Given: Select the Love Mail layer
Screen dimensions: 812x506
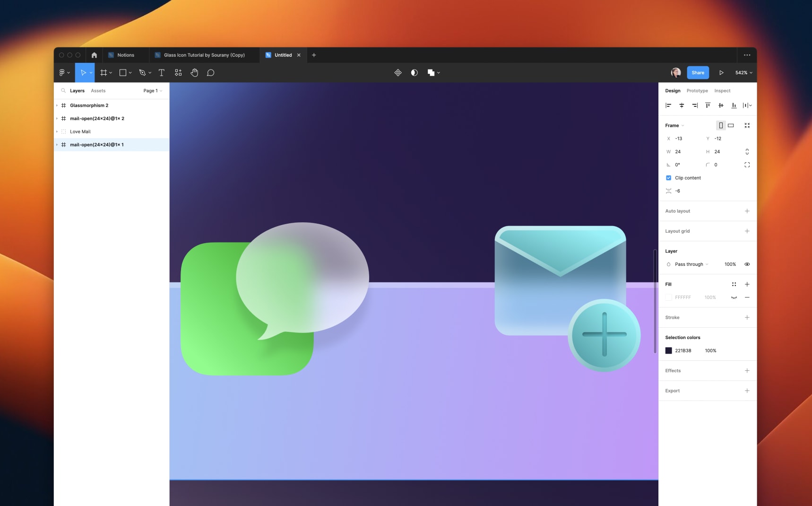Looking at the screenshot, I should point(81,131).
